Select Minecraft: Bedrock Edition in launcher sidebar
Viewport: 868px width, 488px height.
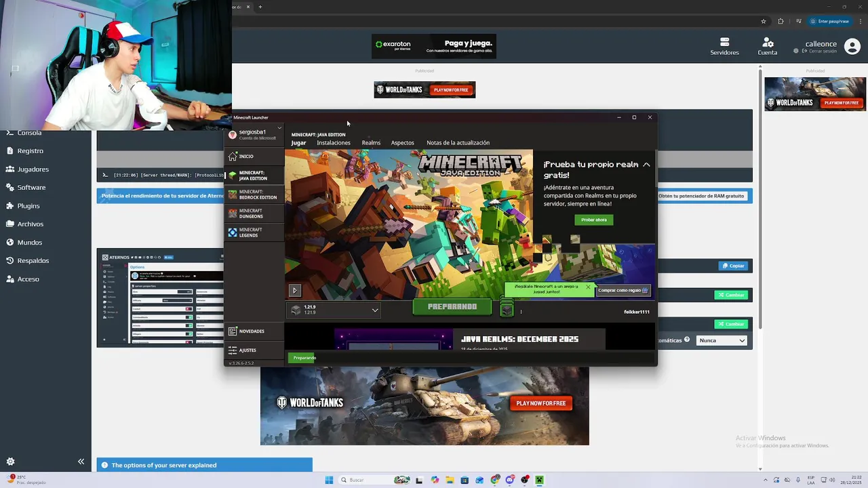point(254,195)
